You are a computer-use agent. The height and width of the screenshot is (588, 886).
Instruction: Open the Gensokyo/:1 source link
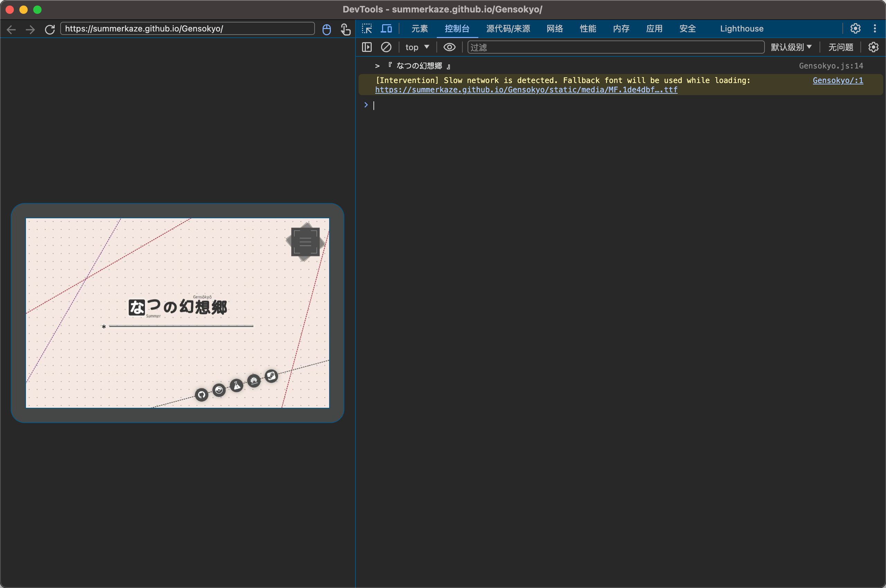point(838,80)
